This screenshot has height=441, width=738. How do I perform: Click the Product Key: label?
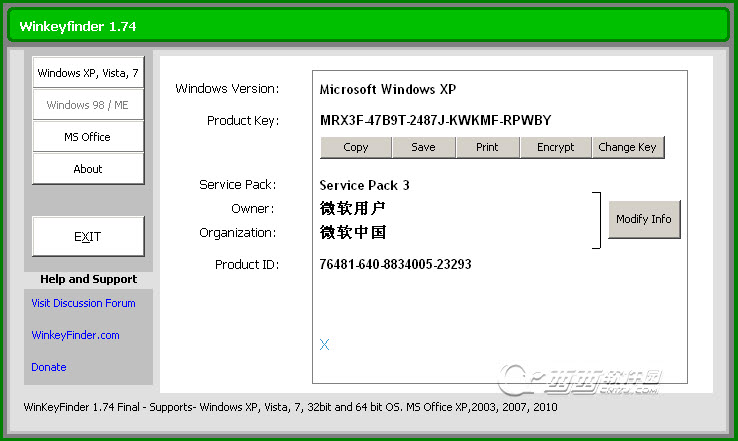(x=243, y=121)
